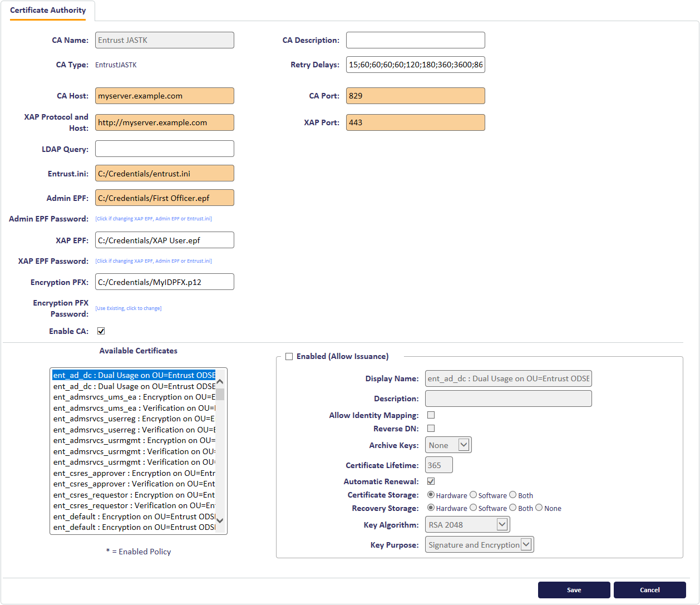The width and height of the screenshot is (700, 605).
Task: Select ent_csres_approver : Verification entry
Action: click(x=134, y=484)
